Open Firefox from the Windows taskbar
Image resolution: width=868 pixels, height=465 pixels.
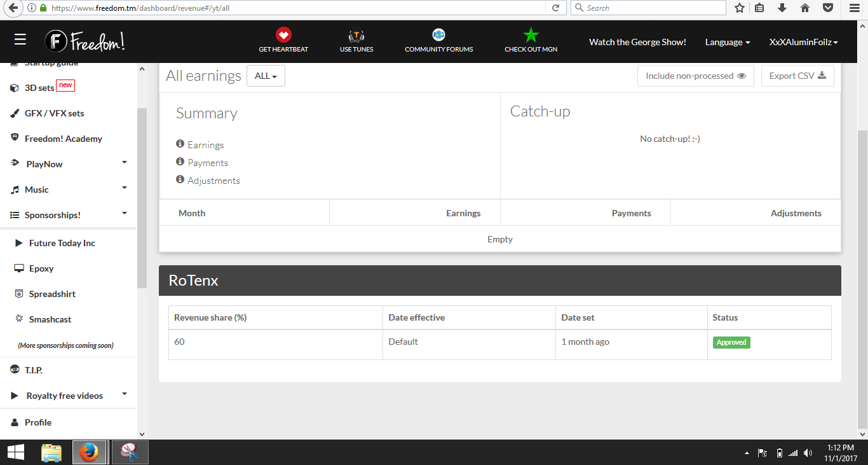(89, 452)
